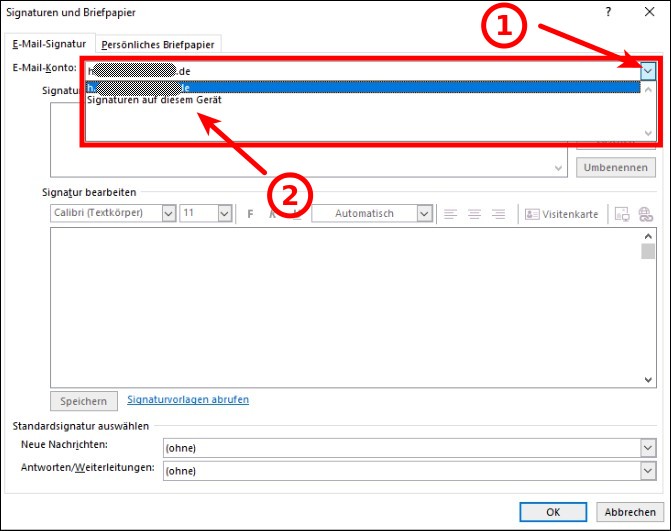This screenshot has height=531, width=671.
Task: Confirm the dialog with OK
Action: point(553,511)
